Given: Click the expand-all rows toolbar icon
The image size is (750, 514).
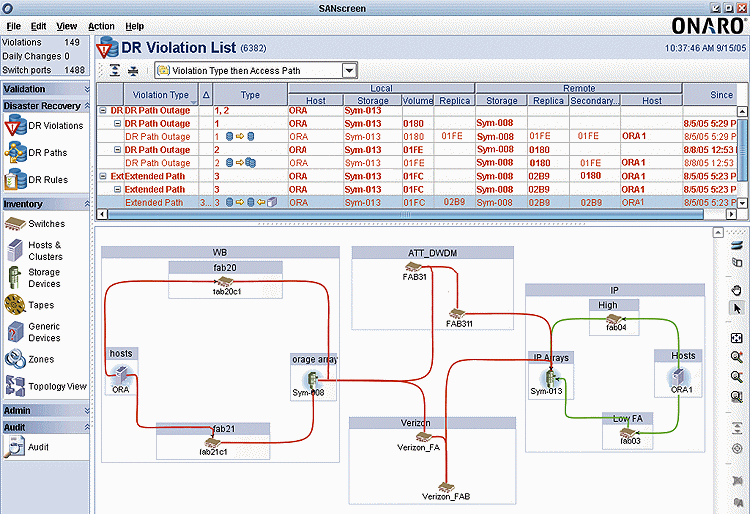Looking at the screenshot, I should pyautogui.click(x=115, y=71).
